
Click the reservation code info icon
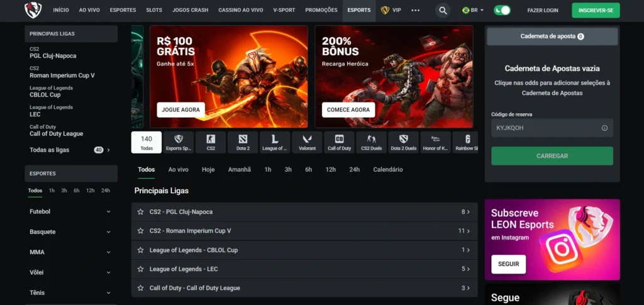tap(604, 128)
